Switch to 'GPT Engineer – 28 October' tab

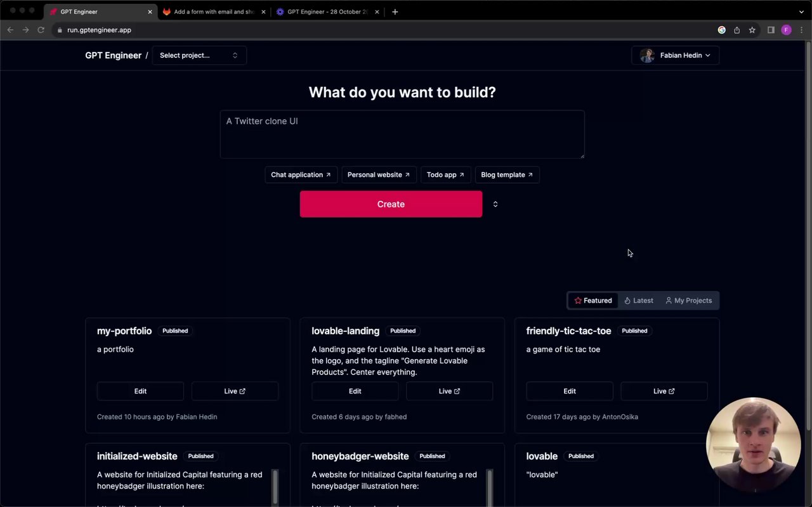(327, 11)
